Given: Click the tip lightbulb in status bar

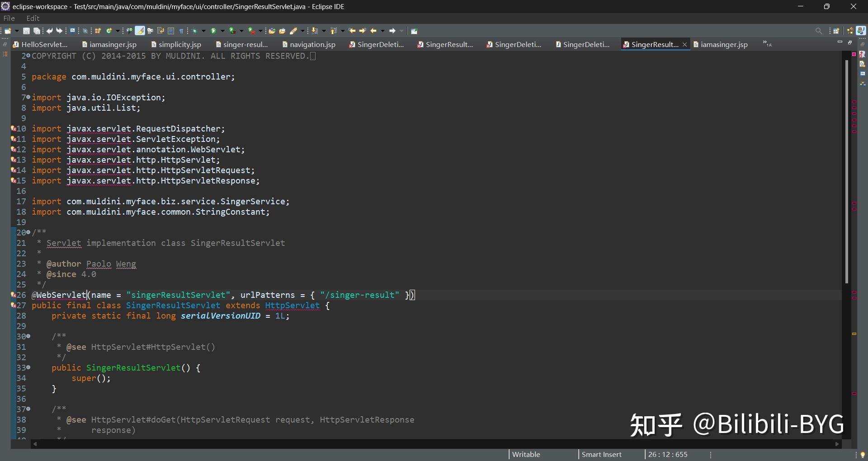Looking at the screenshot, I should 862,455.
